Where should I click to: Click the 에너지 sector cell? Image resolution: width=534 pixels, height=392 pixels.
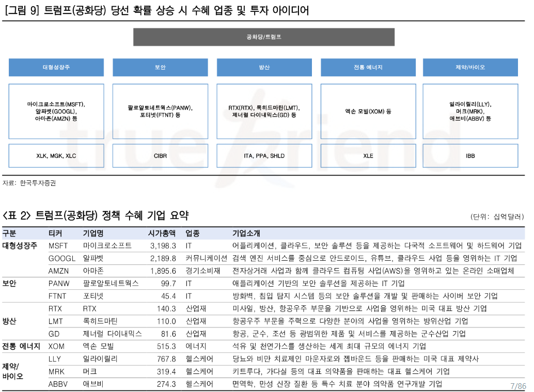(196, 347)
